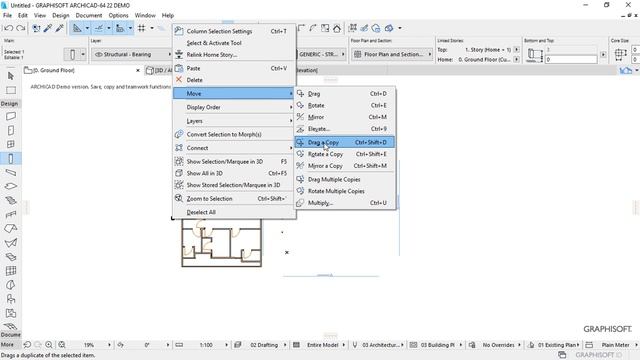Click Convert Selection to Morph(s)
This screenshot has width=640, height=360.
click(x=234, y=134)
